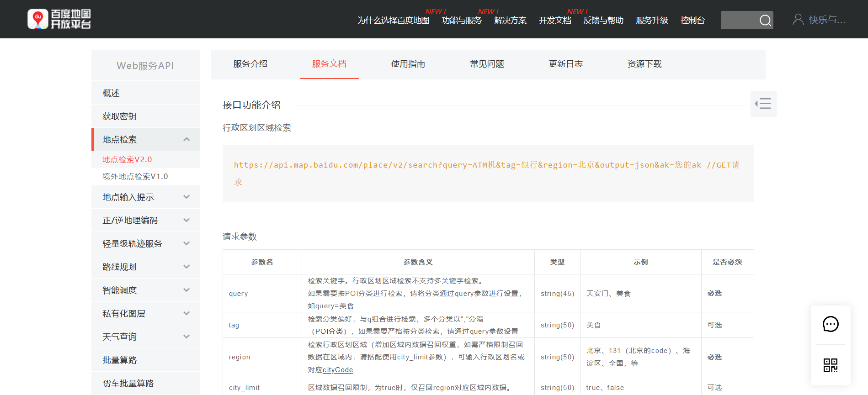Click the search magnifier icon

[765, 20]
